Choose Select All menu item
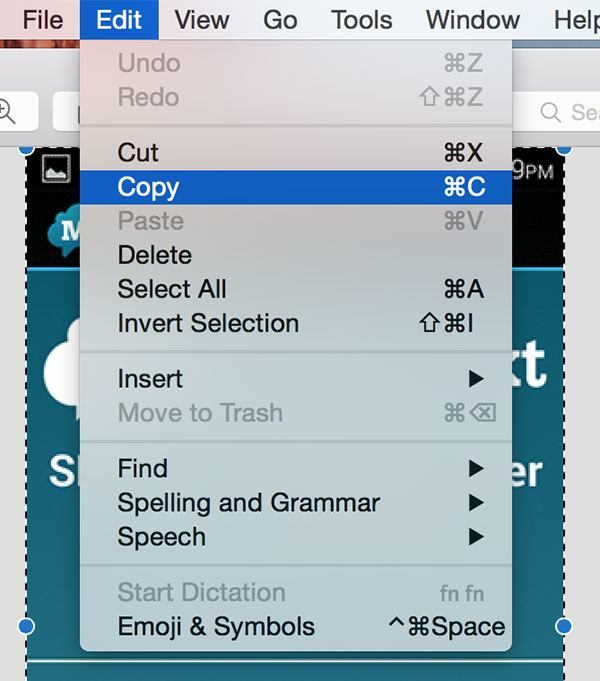This screenshot has height=681, width=600. pyautogui.click(x=296, y=289)
